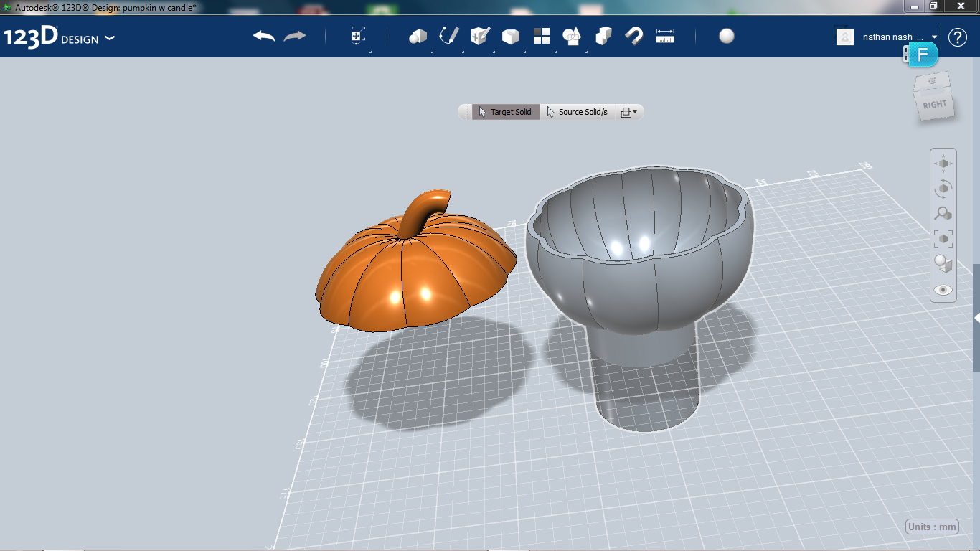
Task: Toggle the eye visibility options
Action: tap(943, 290)
